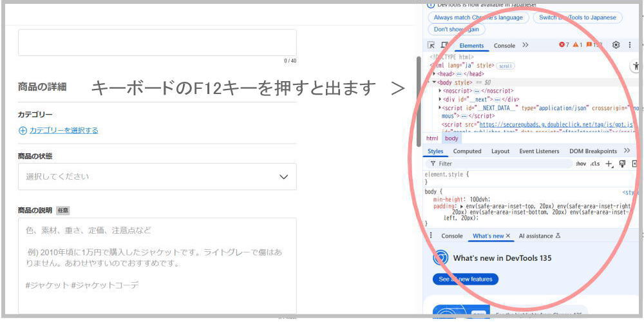Open the drawer Console tab
This screenshot has height=322, width=644.
(452, 236)
